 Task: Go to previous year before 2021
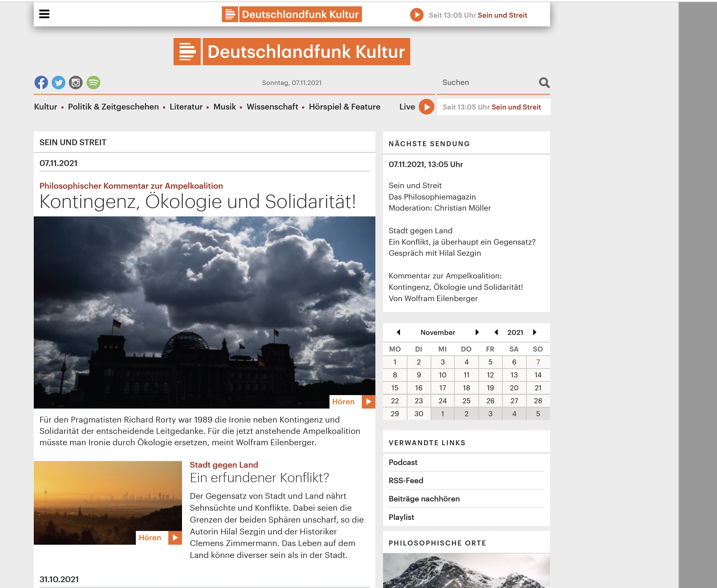(x=496, y=332)
